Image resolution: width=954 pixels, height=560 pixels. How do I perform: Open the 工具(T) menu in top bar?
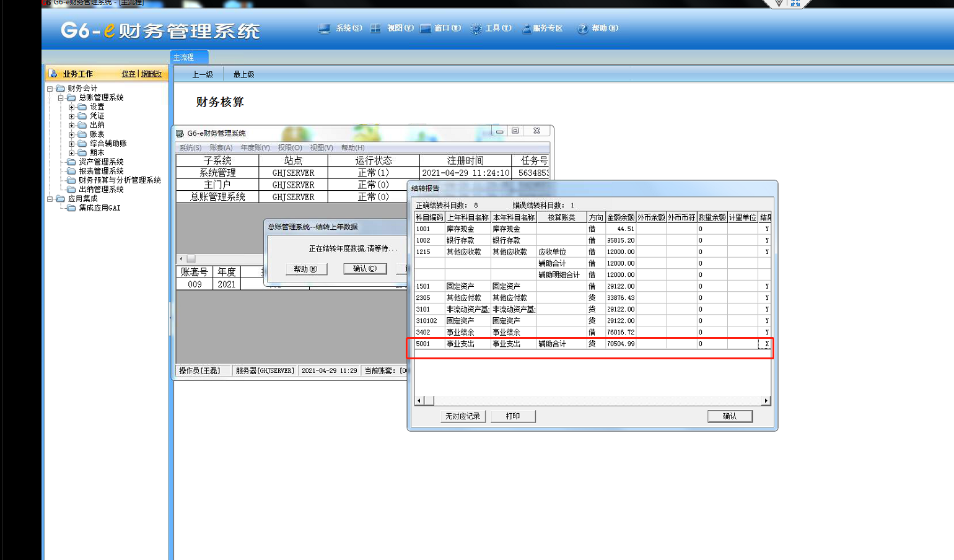click(498, 28)
